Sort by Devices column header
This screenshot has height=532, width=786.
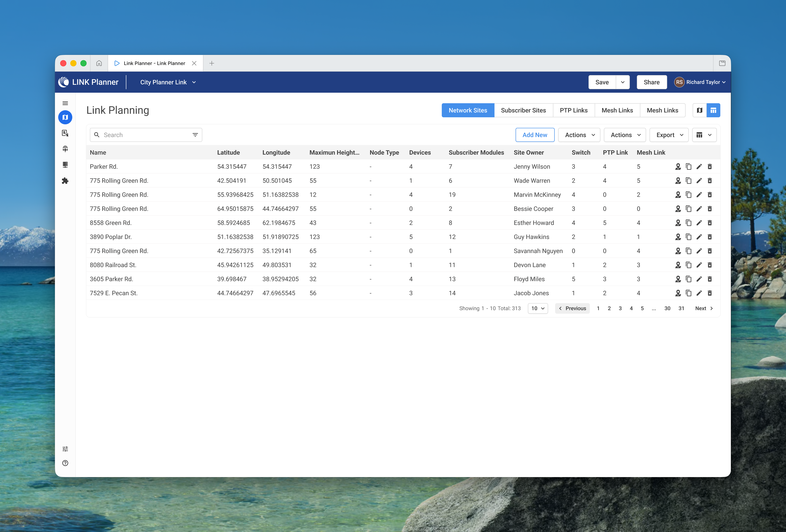coord(420,152)
